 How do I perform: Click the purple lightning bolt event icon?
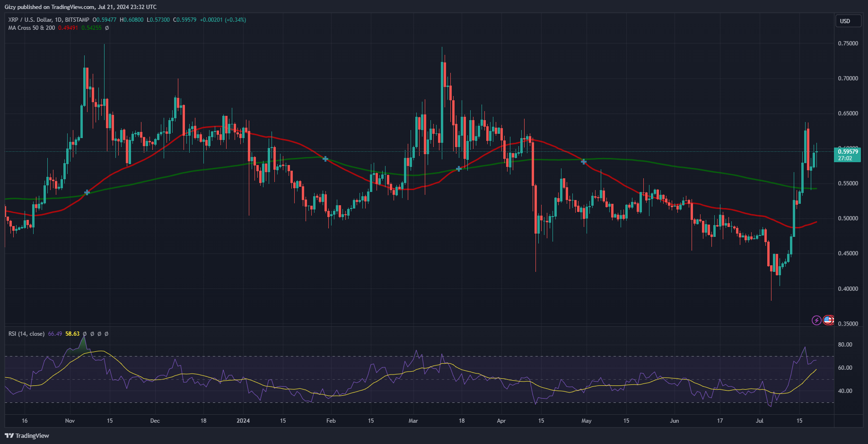tap(816, 320)
